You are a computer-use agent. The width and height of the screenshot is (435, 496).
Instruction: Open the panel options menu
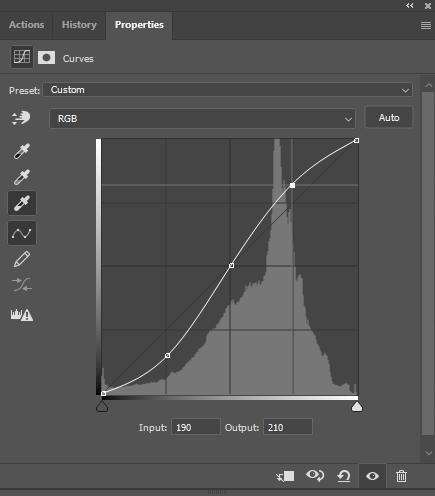click(426, 25)
